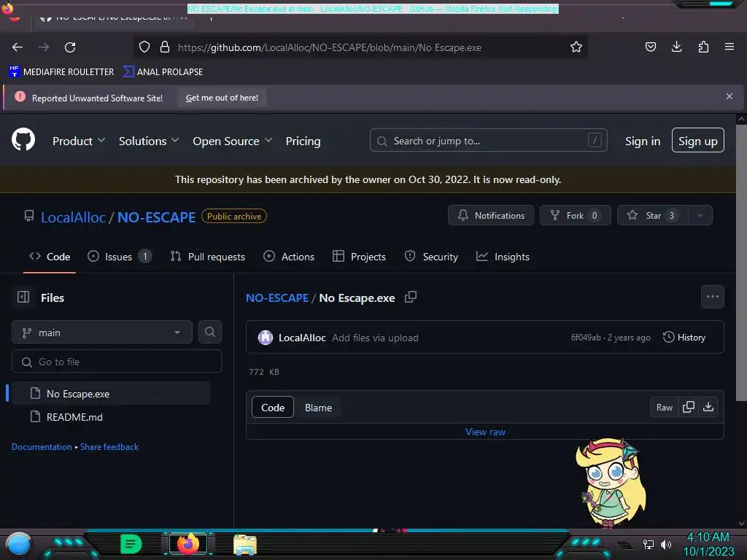Go back to the previous page
This screenshot has height=560, width=747.
[18, 47]
